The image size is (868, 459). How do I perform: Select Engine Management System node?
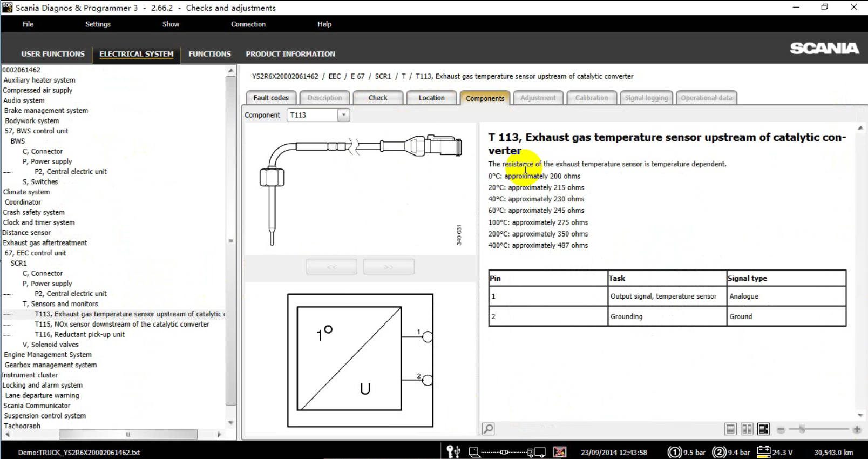[48, 355]
